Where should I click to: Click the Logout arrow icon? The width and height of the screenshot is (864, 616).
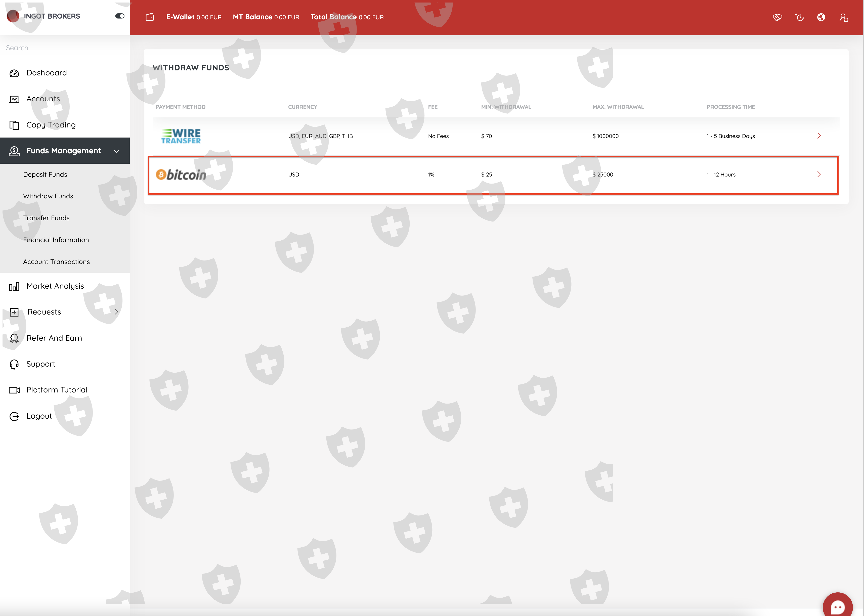(14, 416)
